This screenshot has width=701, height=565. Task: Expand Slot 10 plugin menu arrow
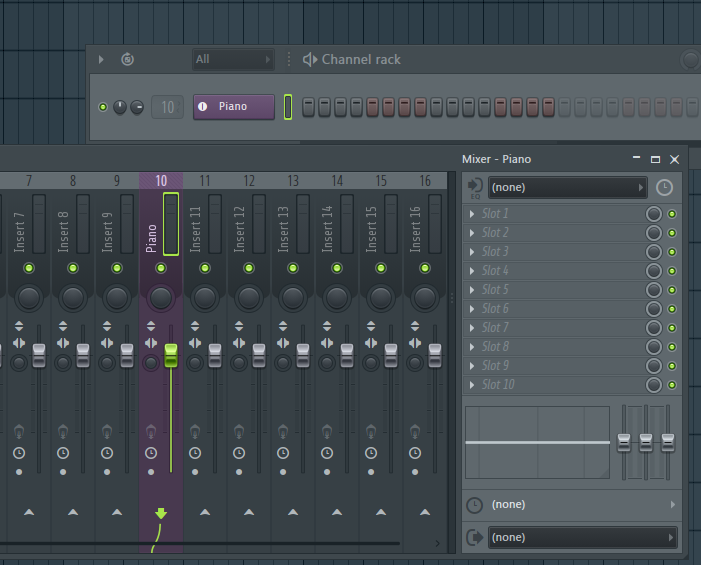coord(472,385)
